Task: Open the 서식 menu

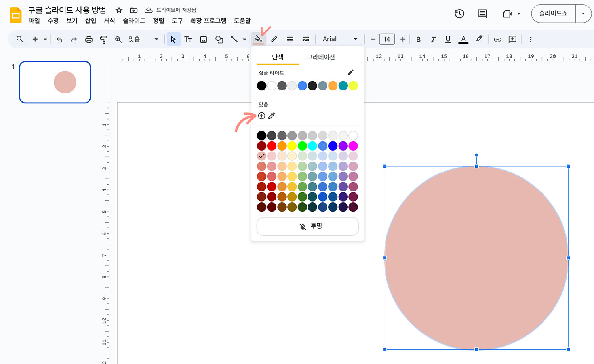Action: (109, 21)
